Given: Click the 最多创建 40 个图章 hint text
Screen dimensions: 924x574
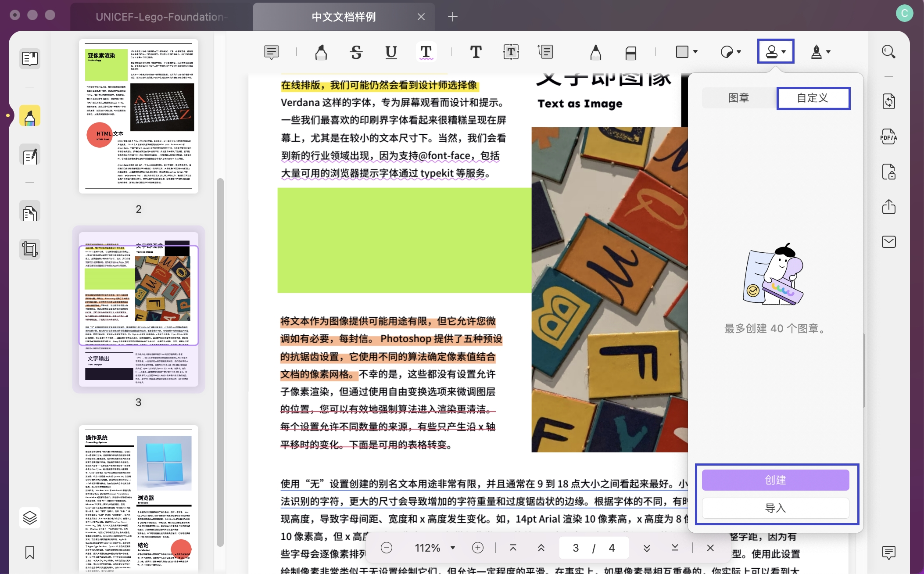Looking at the screenshot, I should [x=775, y=328].
